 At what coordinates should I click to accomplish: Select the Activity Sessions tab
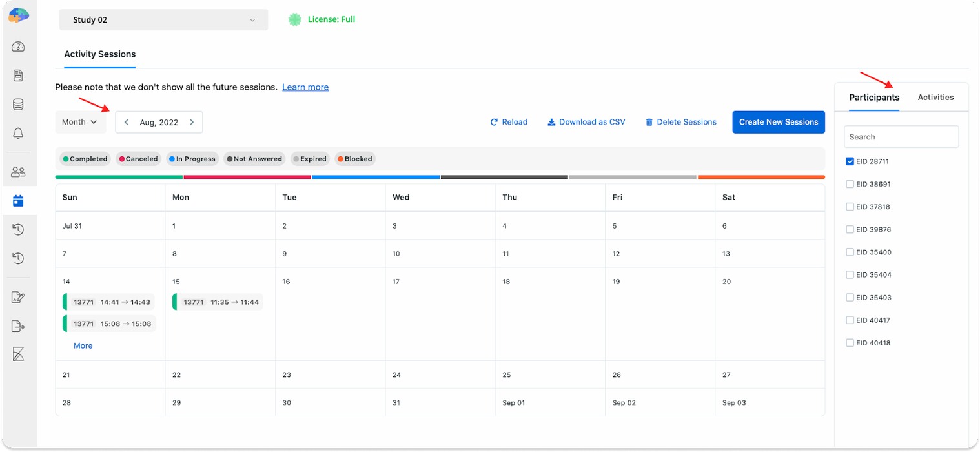coord(99,54)
